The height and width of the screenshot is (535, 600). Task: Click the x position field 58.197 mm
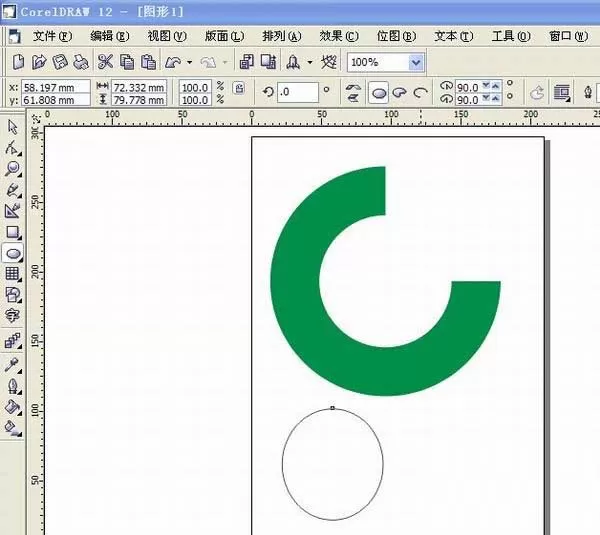55,87
